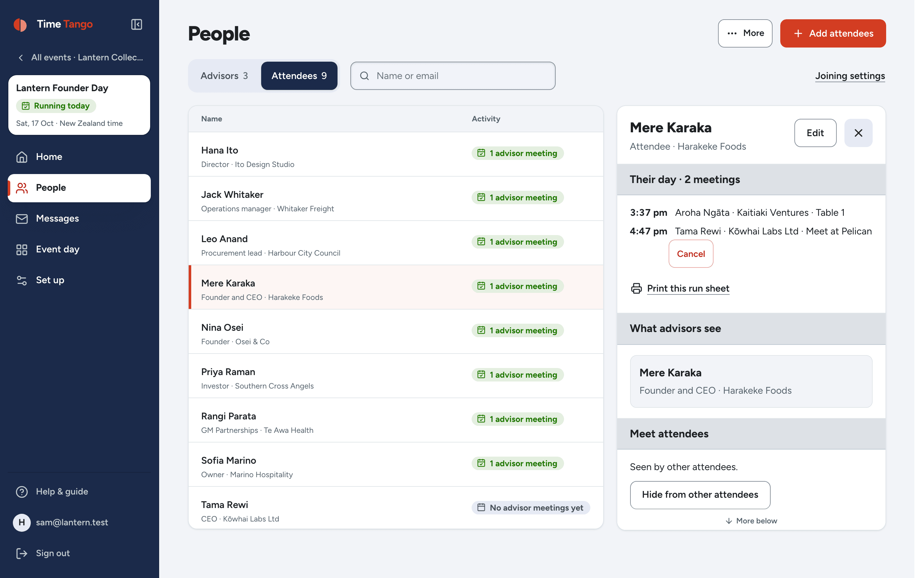Click Edit for Mere Karaka

click(815, 133)
